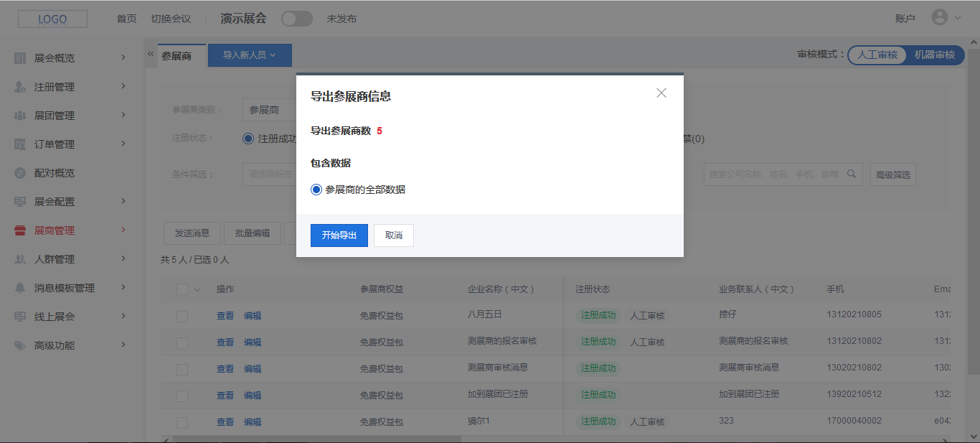The height and width of the screenshot is (443, 980).
Task: Click the 注册管理 sidebar icon
Action: tap(20, 87)
